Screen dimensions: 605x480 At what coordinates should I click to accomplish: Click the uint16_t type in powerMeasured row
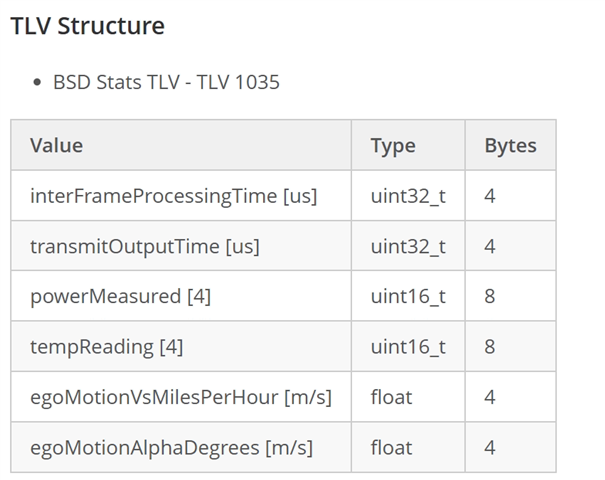point(407,297)
